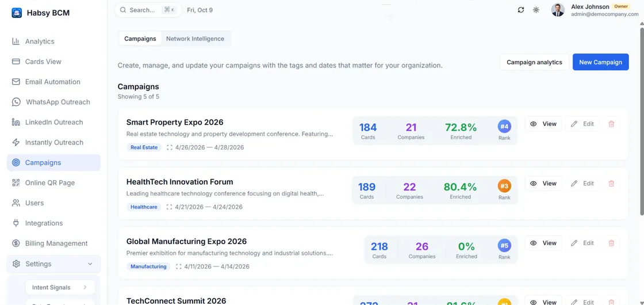
Task: Click the Billing dollar icon
Action: pyautogui.click(x=16, y=243)
